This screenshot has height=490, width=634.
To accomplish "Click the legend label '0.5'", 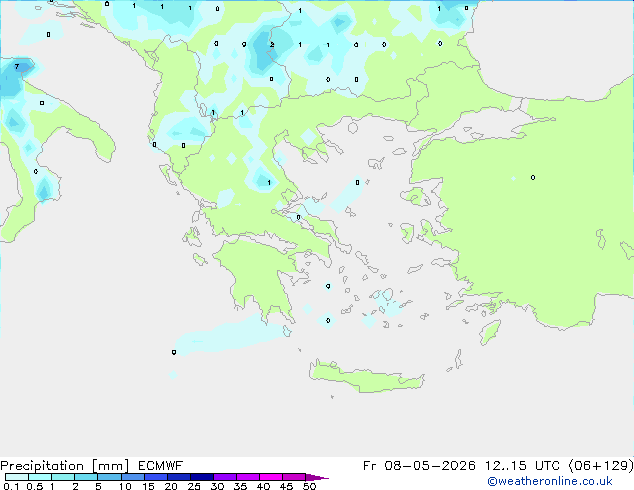I will point(35,486).
